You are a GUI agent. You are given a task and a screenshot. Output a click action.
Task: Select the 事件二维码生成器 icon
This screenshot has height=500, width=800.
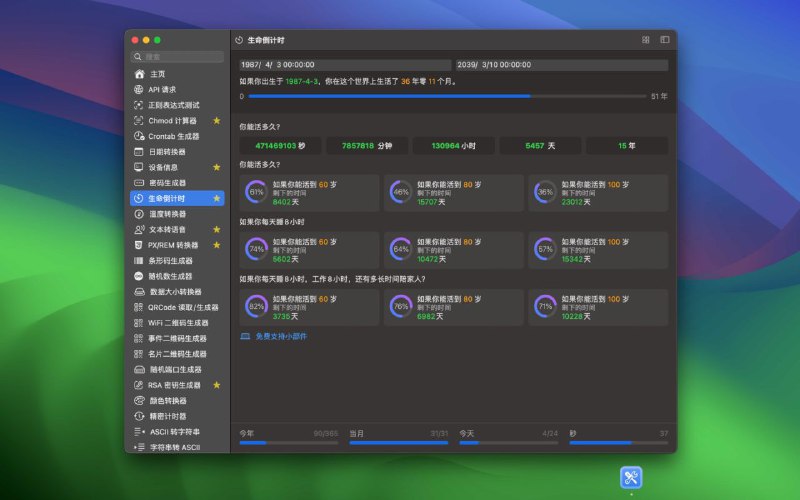click(x=138, y=338)
